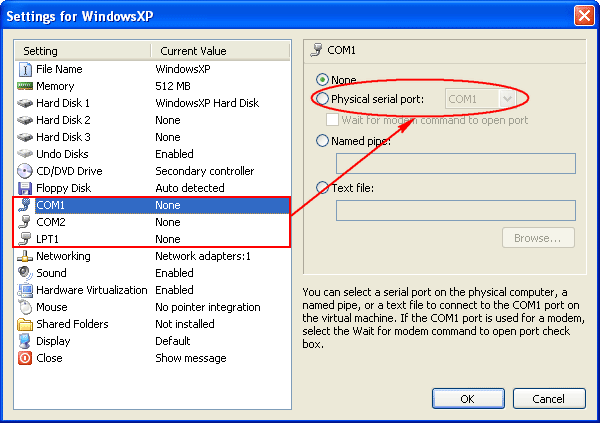Click the Floppy Disk icon
The image size is (600, 423).
25,188
